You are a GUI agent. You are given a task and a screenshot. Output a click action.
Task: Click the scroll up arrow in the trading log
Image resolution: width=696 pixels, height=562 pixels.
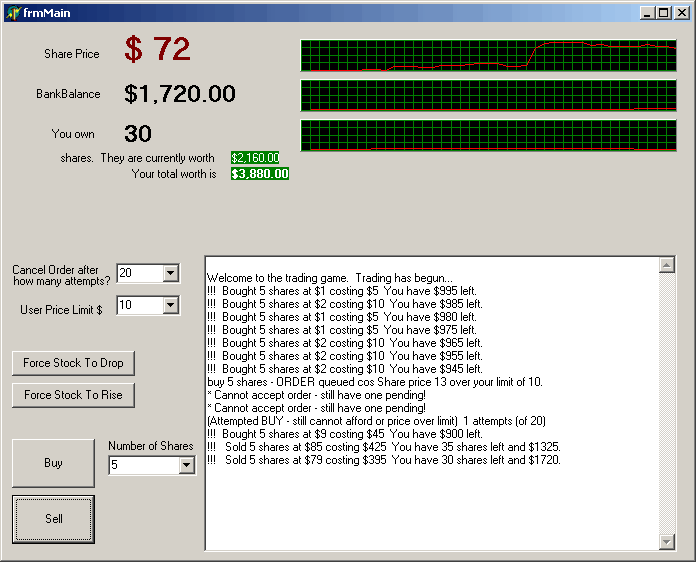click(667, 266)
